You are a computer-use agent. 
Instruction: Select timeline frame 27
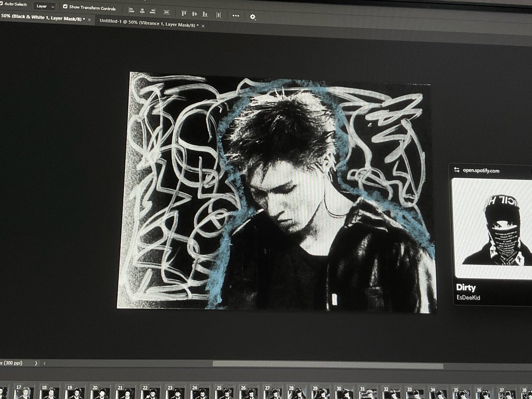pos(273,392)
